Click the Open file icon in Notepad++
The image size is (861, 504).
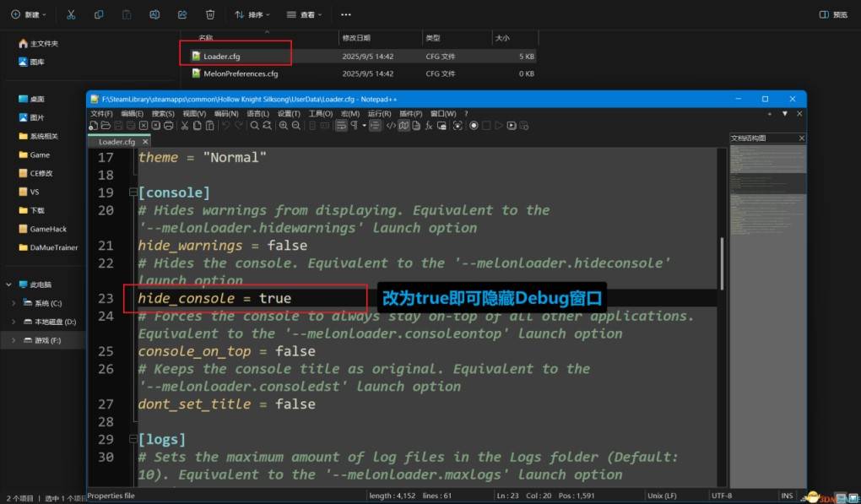pos(106,126)
